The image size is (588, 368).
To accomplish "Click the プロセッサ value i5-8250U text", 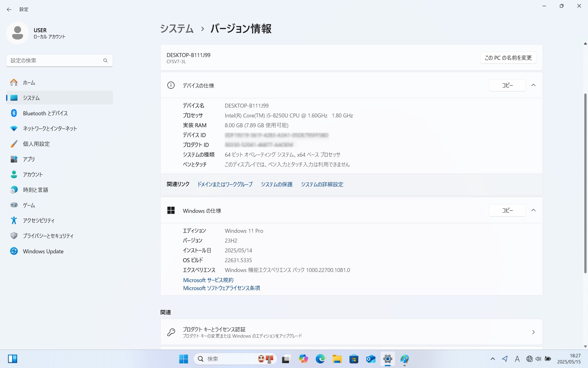I will [289, 116].
